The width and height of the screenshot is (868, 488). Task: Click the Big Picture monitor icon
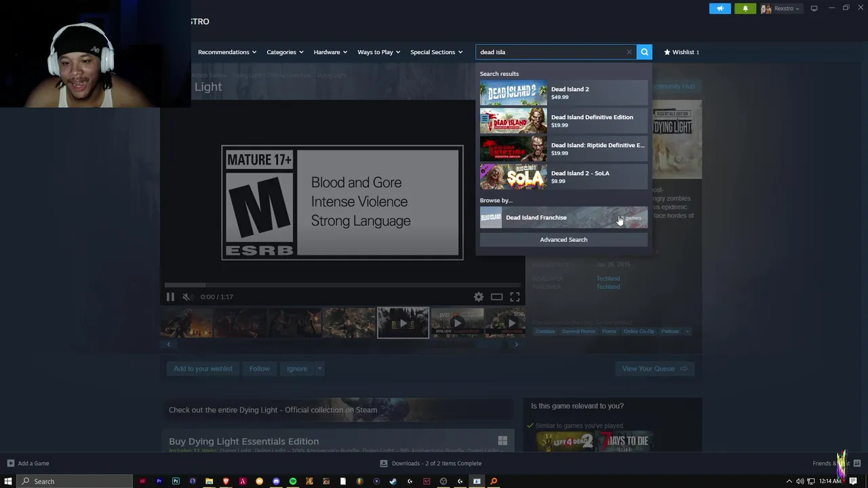(814, 8)
